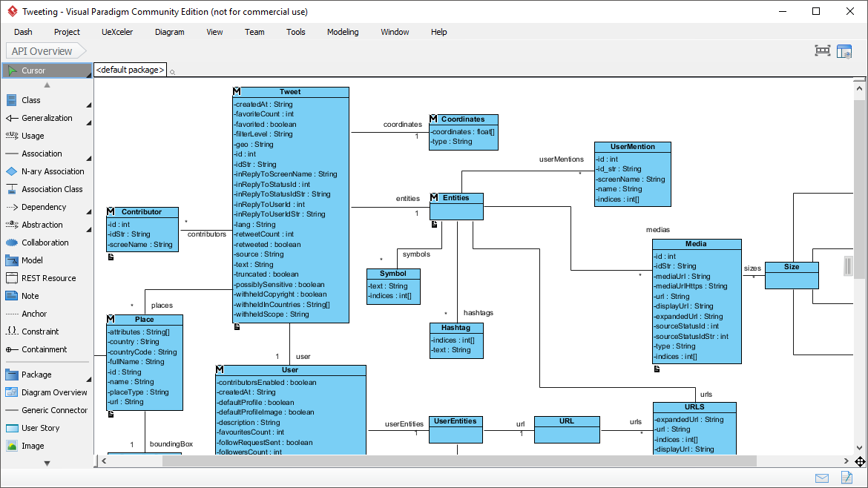
Task: Expand the Abstraction tool options arrow
Action: pos(88,228)
